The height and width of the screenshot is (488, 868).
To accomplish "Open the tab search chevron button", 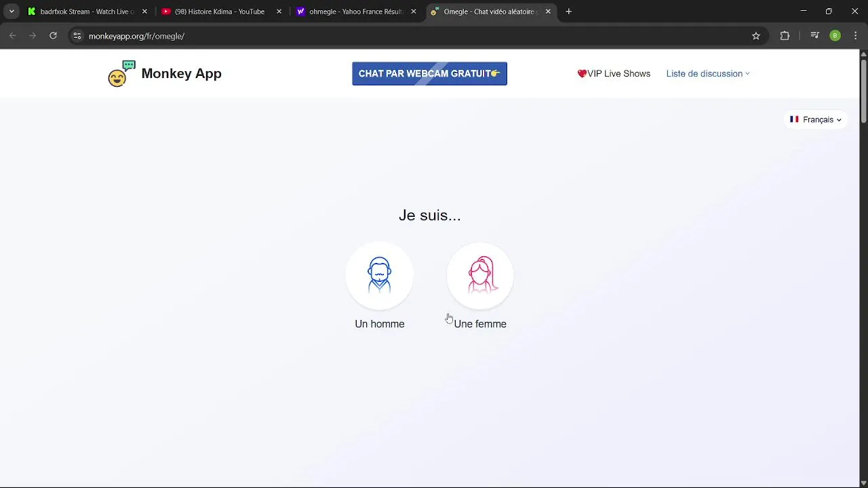I will pos(12,12).
